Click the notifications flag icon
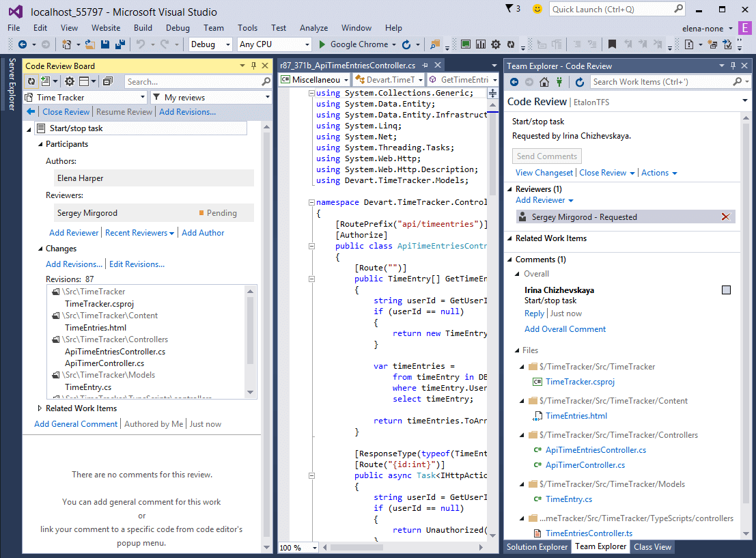This screenshot has height=558, width=756. [509, 9]
